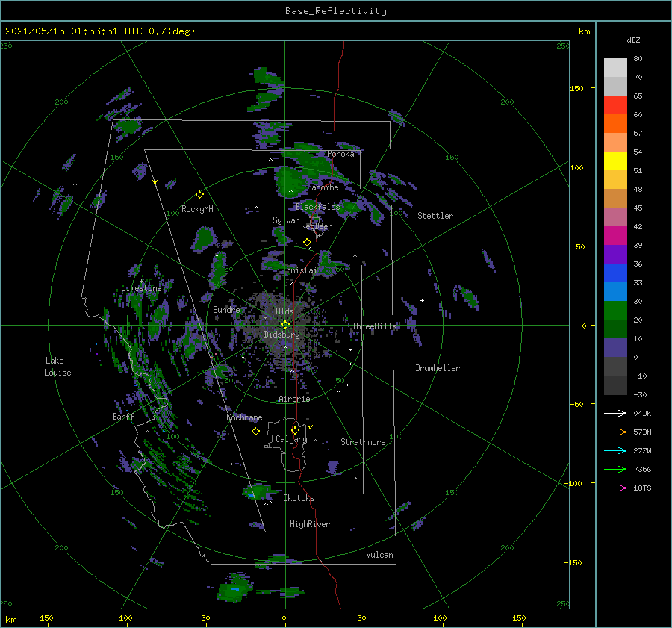Screen dimensions: 672x628
Task: Select the 80 dBZ color swatch
Action: coord(615,68)
